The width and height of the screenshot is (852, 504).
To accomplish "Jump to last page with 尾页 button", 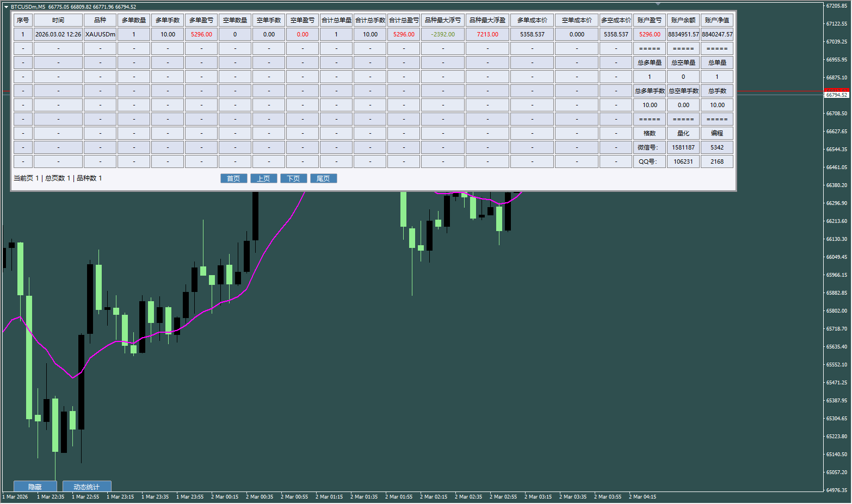I will [x=324, y=178].
